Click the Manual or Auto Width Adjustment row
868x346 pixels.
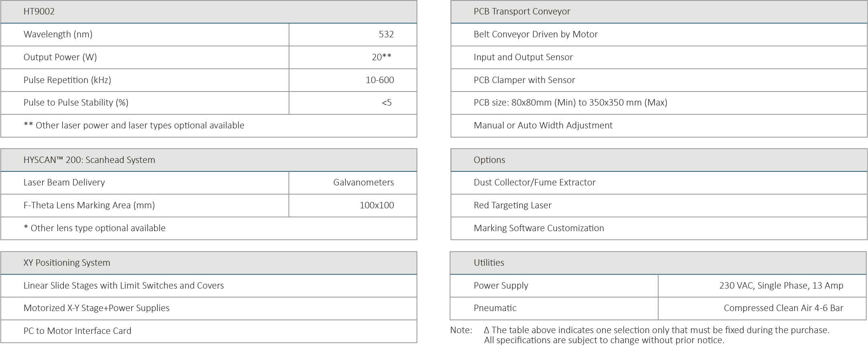tap(543, 126)
